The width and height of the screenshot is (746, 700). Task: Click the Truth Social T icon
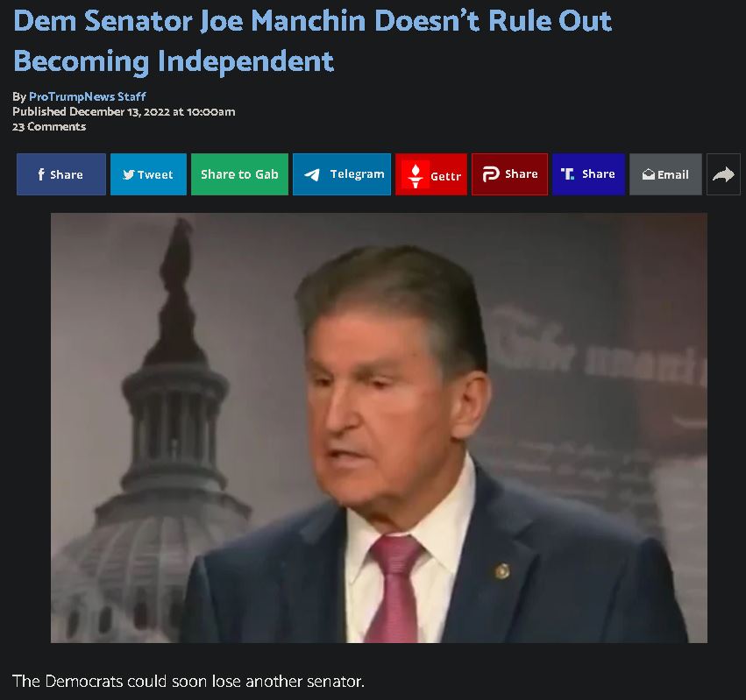click(567, 174)
